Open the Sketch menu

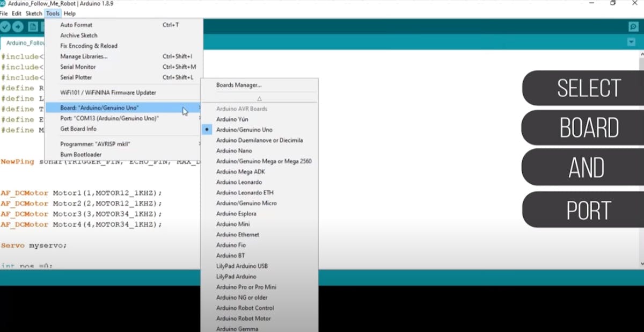tap(34, 13)
